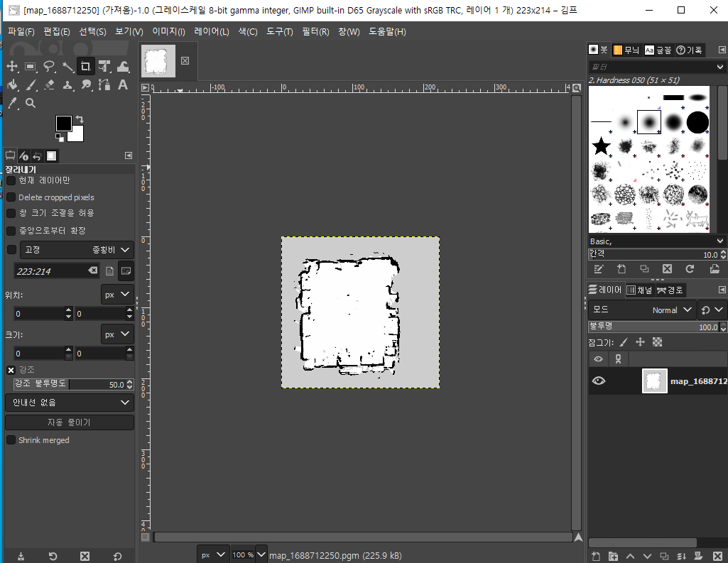The image size is (728, 563).
Task: Pick the Color Picker eyedropper tool
Action: pos(12,104)
